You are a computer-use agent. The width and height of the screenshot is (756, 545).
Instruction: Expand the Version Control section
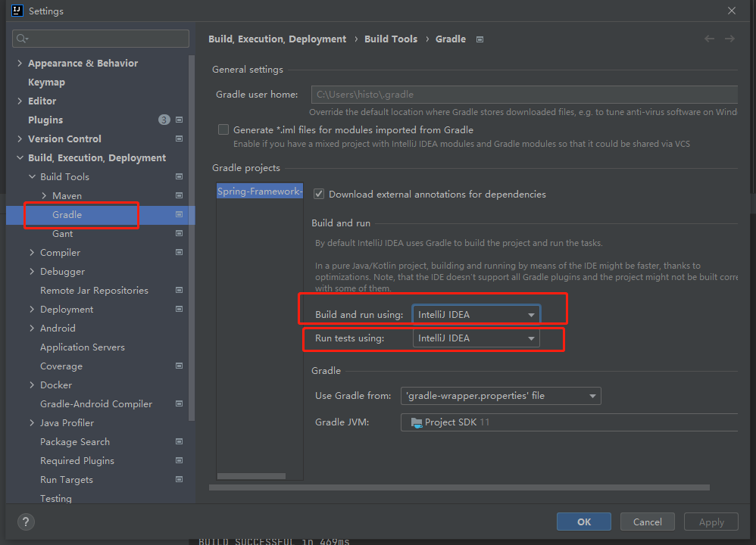coord(20,139)
